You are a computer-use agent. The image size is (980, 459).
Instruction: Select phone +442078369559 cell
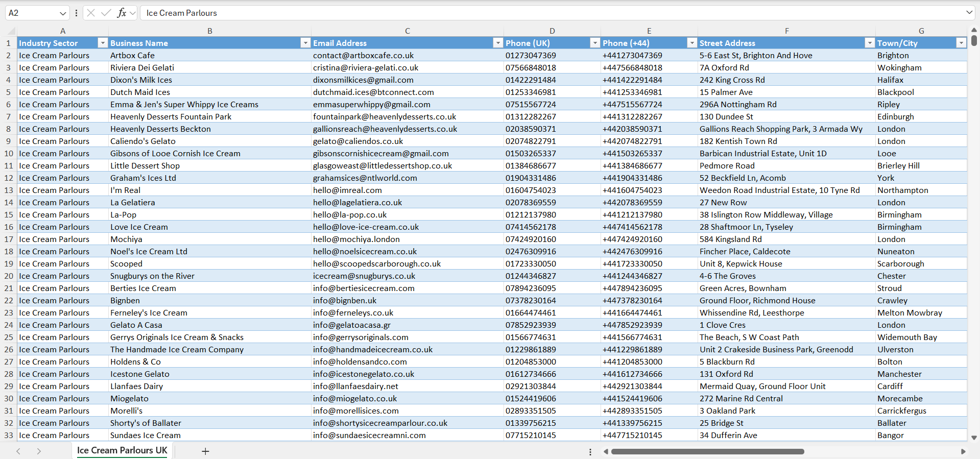tap(649, 202)
